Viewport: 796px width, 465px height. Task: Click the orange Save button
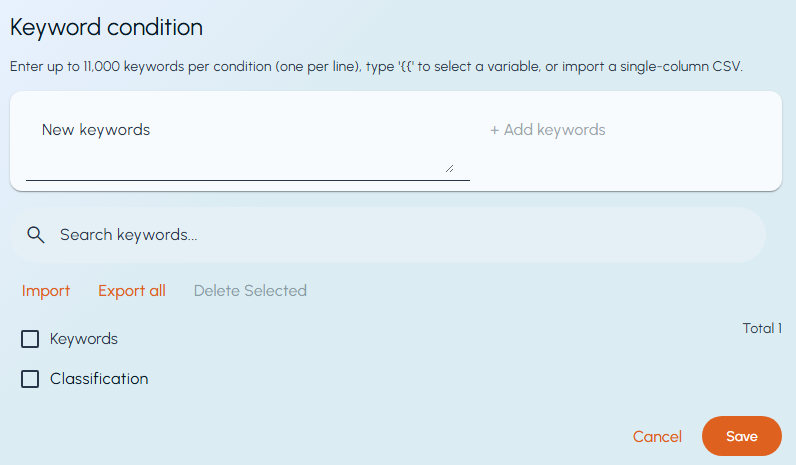point(742,436)
